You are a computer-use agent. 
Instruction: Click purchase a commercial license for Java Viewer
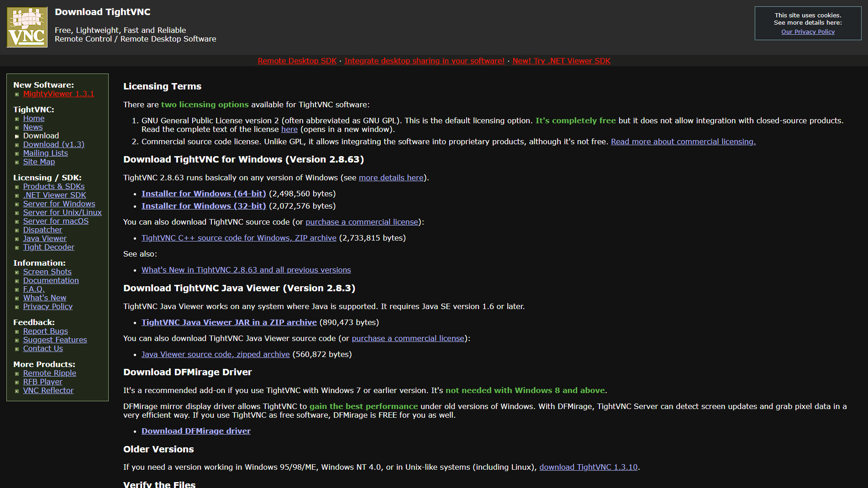click(408, 338)
